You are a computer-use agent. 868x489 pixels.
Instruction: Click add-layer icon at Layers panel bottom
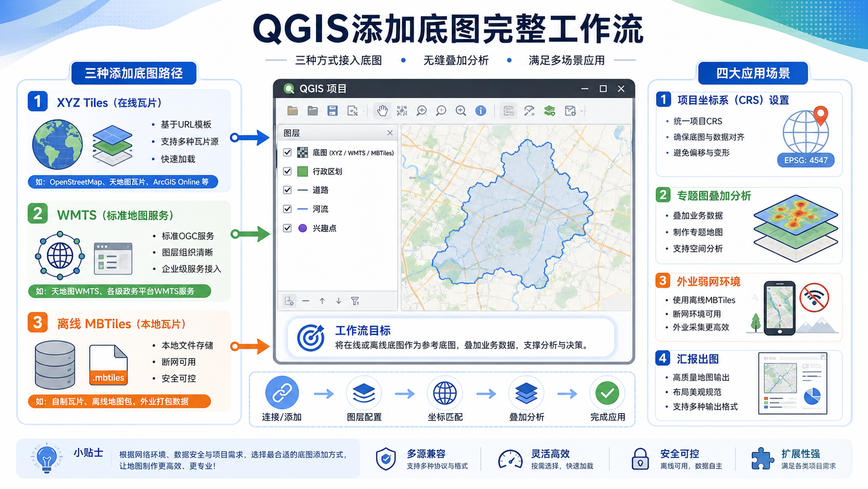[290, 301]
